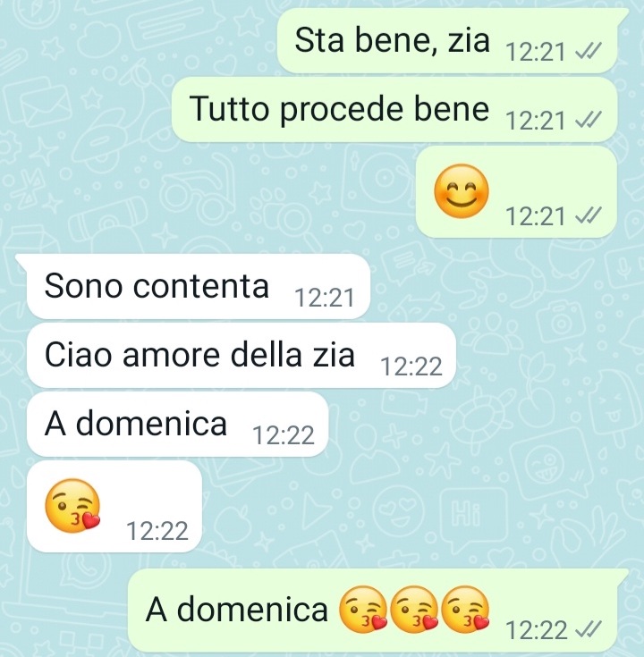Click double checkmarks on smiley emoji message
The height and width of the screenshot is (657, 644).
[x=589, y=216]
